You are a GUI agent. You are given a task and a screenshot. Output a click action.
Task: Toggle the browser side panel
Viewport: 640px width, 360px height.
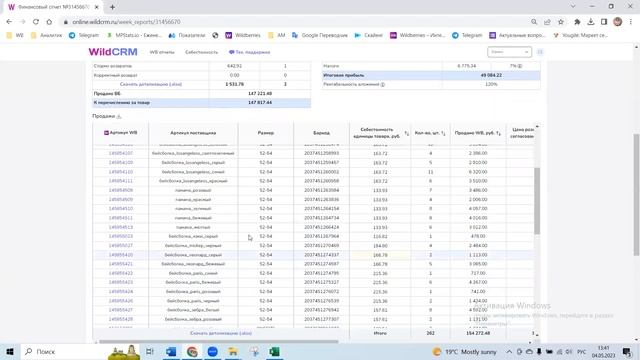coord(604,22)
